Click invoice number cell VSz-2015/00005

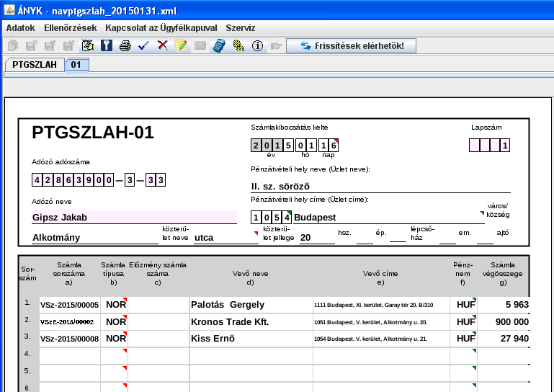pyautogui.click(x=70, y=305)
